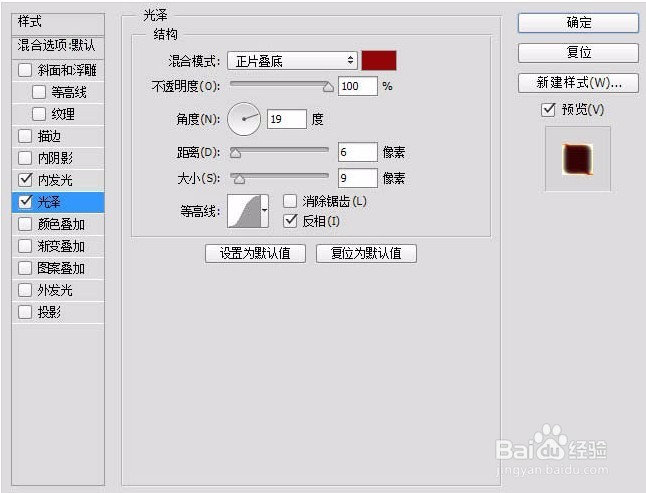The width and height of the screenshot is (646, 493).
Task: Select 混合选项:默认 item
Action: (58, 47)
